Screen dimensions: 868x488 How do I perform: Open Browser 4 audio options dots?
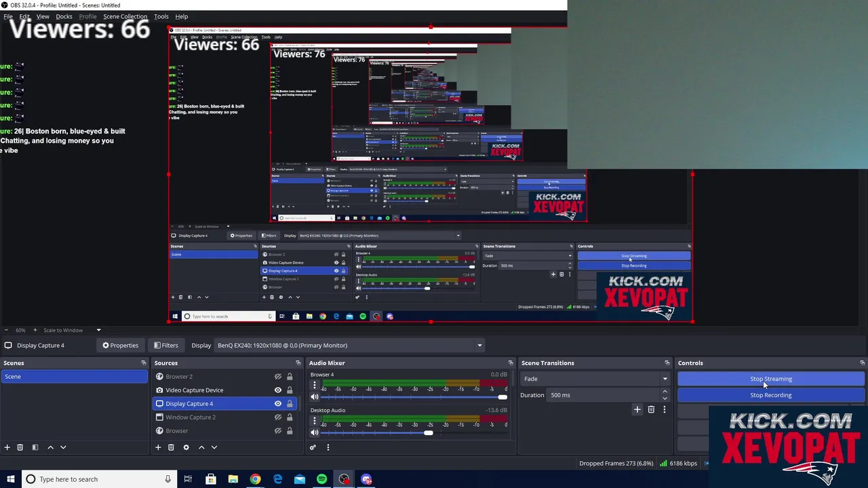click(314, 384)
